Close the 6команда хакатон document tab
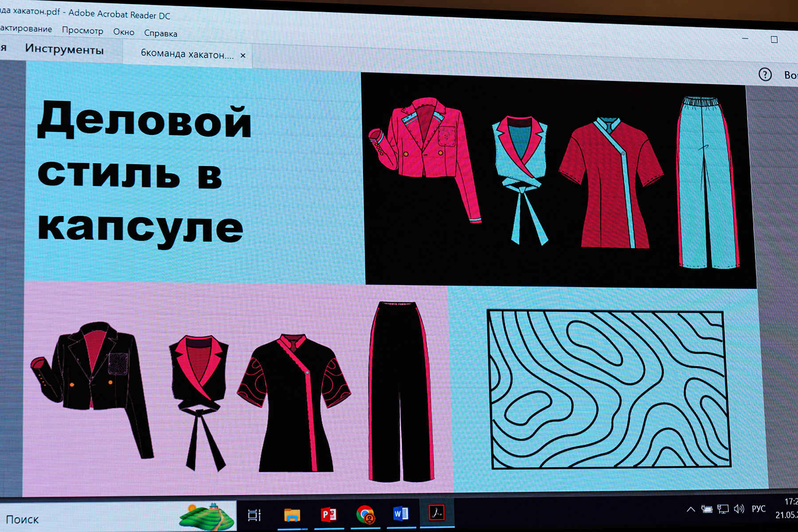The height and width of the screenshot is (532, 798). coord(243,55)
